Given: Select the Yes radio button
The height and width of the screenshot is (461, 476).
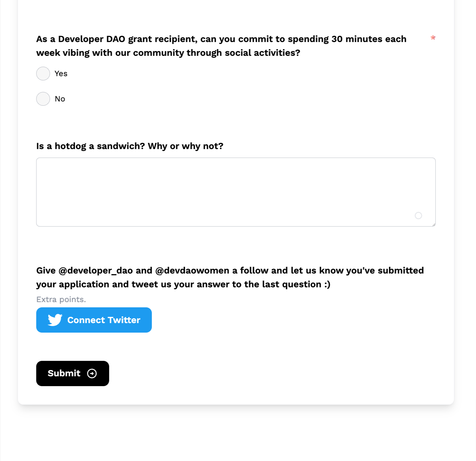Looking at the screenshot, I should (43, 74).
